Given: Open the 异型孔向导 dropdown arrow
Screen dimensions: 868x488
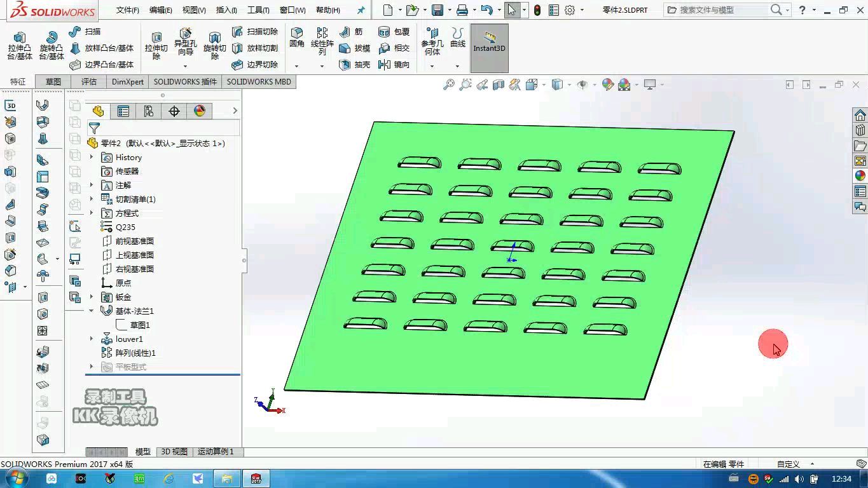Looking at the screenshot, I should coord(185,66).
